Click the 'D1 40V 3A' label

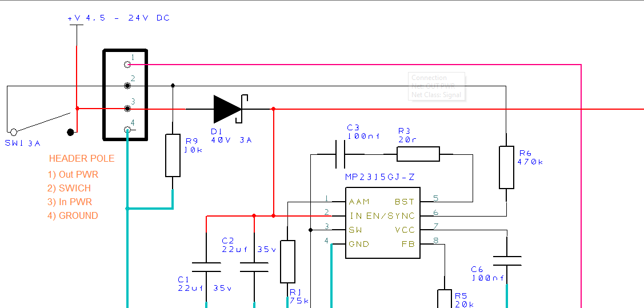[231, 135]
